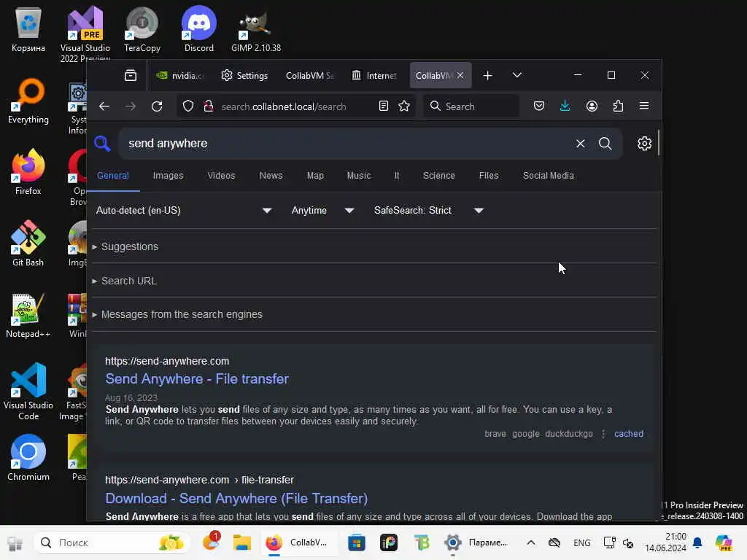Open Windows Start button on taskbar
The image size is (747, 560).
[x=15, y=542]
